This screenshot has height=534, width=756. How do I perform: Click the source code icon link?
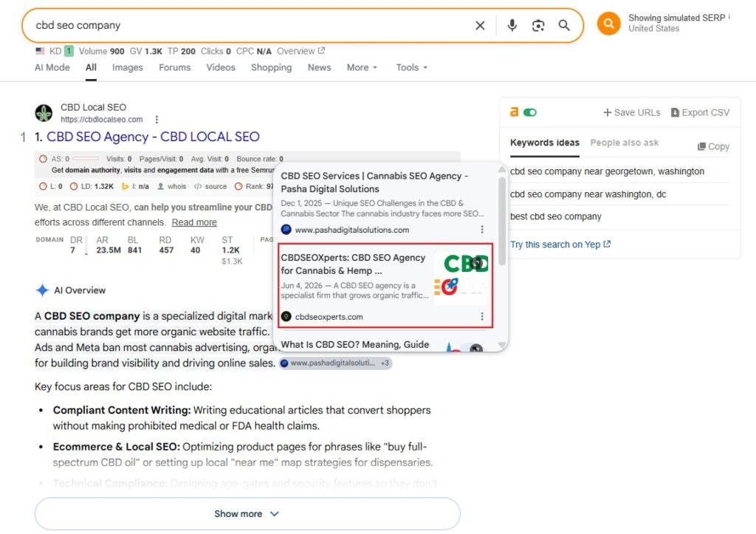click(x=210, y=186)
